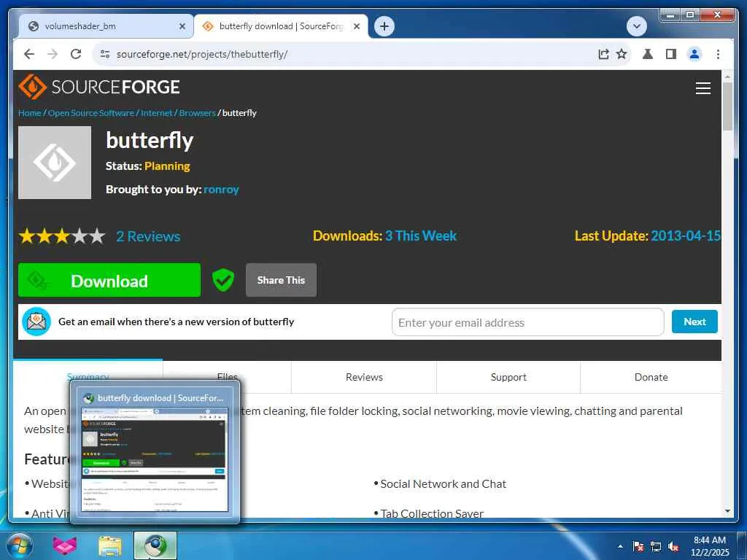Open the Browsers breadcrumb link

[x=197, y=113]
